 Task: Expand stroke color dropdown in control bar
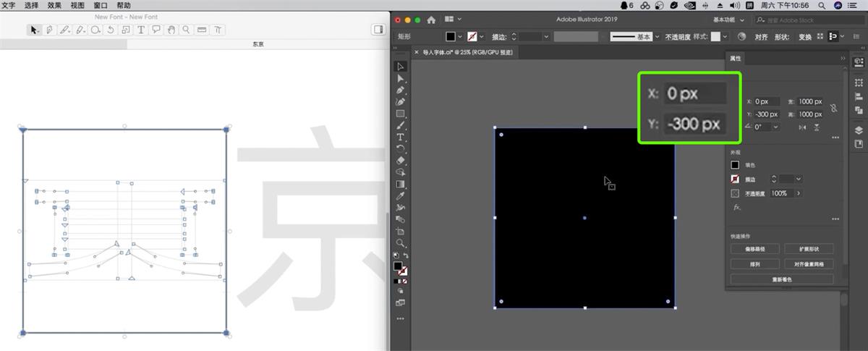click(482, 36)
